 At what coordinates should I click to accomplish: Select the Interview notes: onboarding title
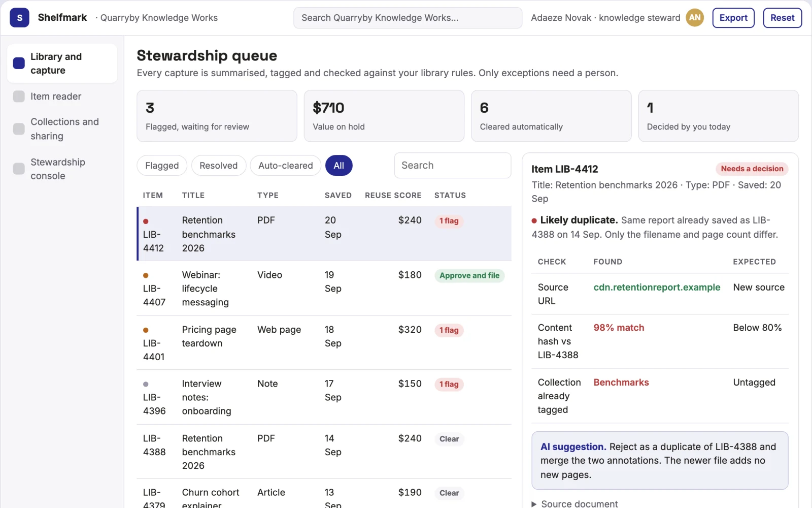pyautogui.click(x=207, y=397)
